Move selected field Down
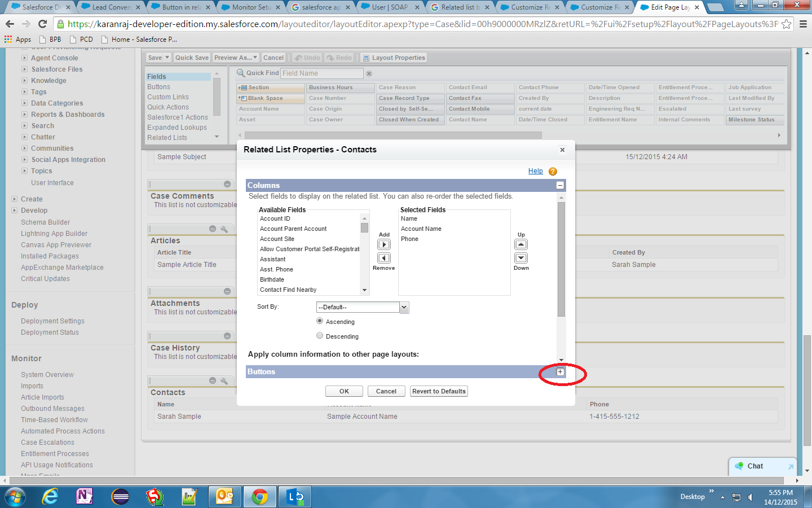The width and height of the screenshot is (812, 508). pos(521,258)
